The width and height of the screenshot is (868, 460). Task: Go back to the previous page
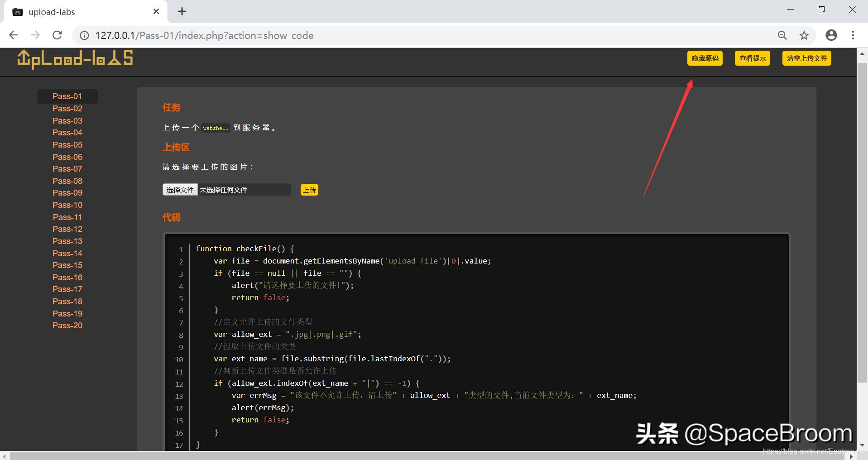point(14,35)
